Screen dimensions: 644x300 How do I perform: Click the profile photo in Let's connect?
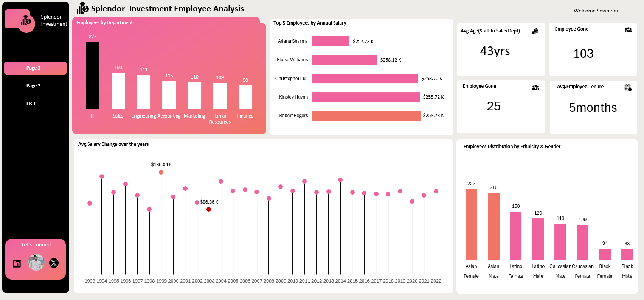coord(36,262)
